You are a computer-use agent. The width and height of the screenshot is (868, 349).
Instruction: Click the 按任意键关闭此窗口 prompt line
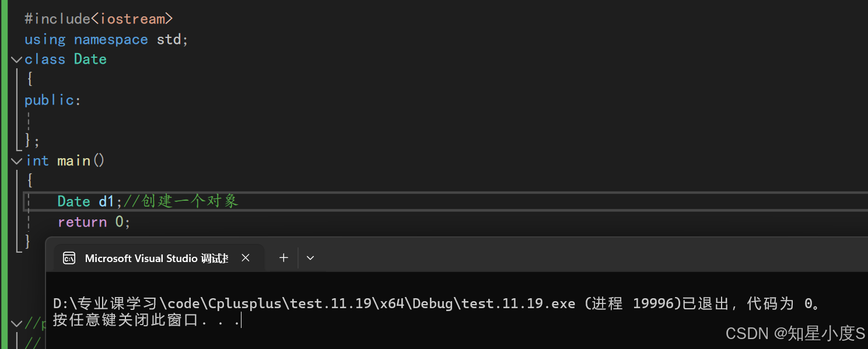tap(146, 320)
